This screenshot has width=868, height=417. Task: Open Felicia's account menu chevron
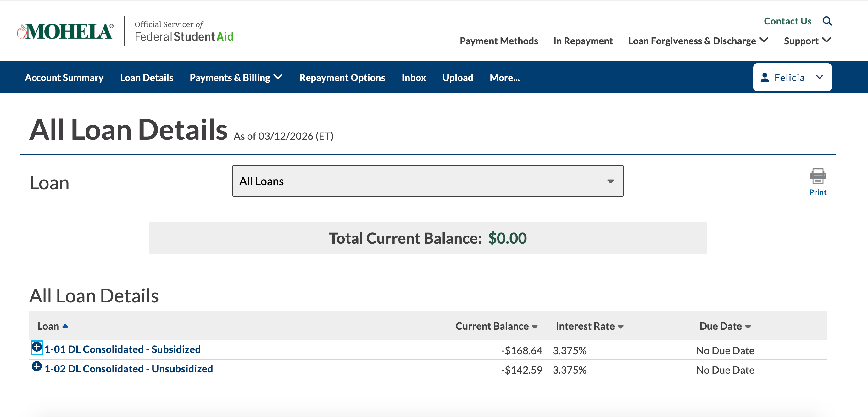pyautogui.click(x=819, y=77)
